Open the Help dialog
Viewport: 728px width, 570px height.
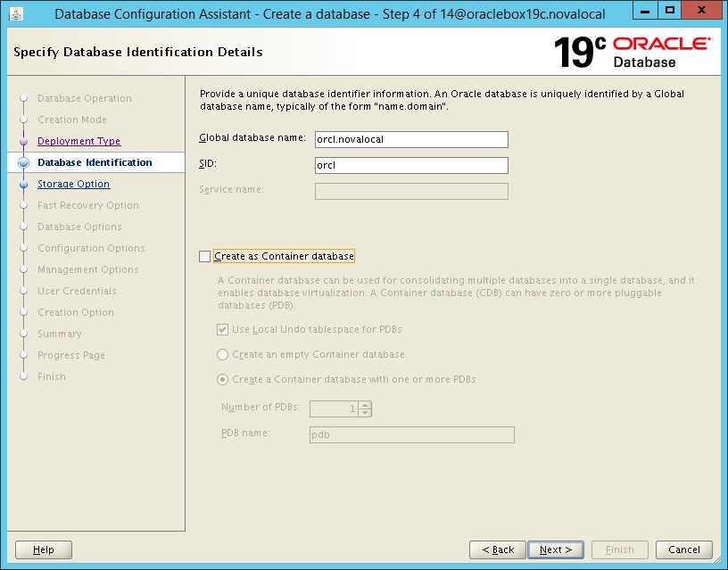click(x=43, y=549)
